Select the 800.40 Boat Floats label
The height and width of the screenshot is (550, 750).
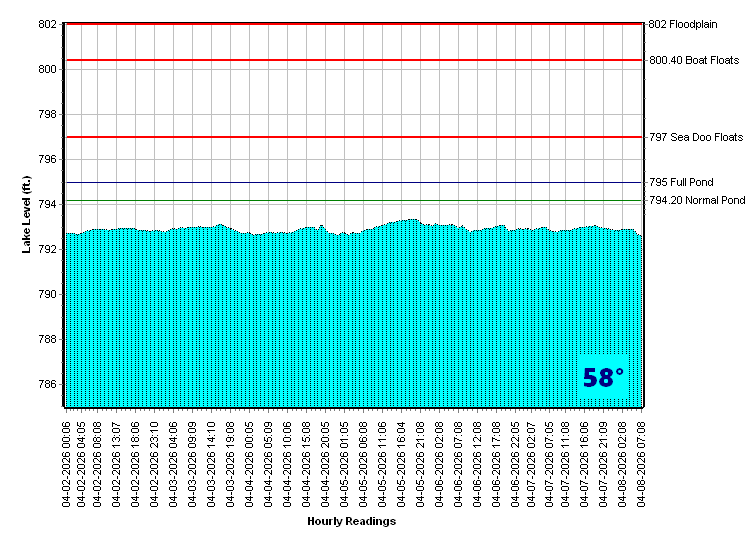pyautogui.click(x=694, y=60)
